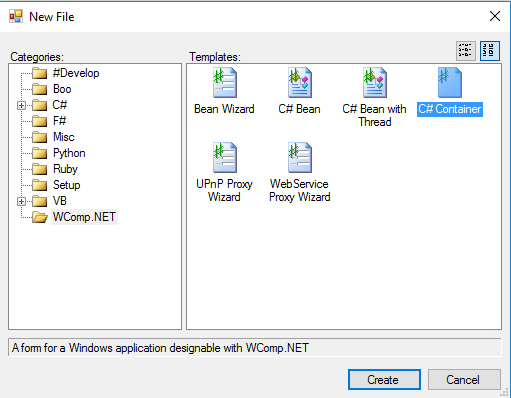Expand the C# category node
This screenshot has width=511, height=398.
21,105
